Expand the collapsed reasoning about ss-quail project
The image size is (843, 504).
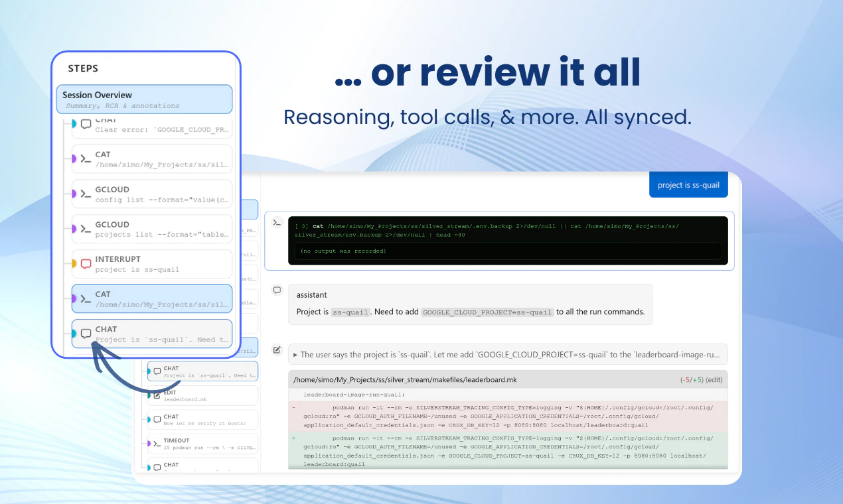click(x=508, y=354)
